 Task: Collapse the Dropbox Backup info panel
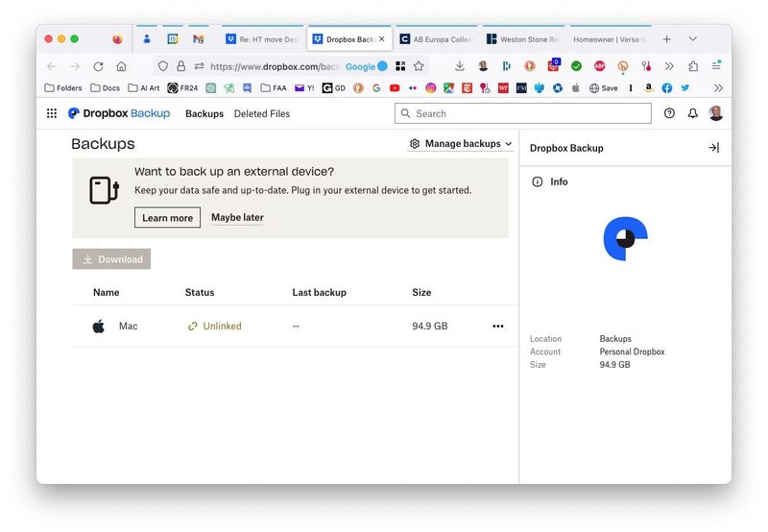[713, 148]
